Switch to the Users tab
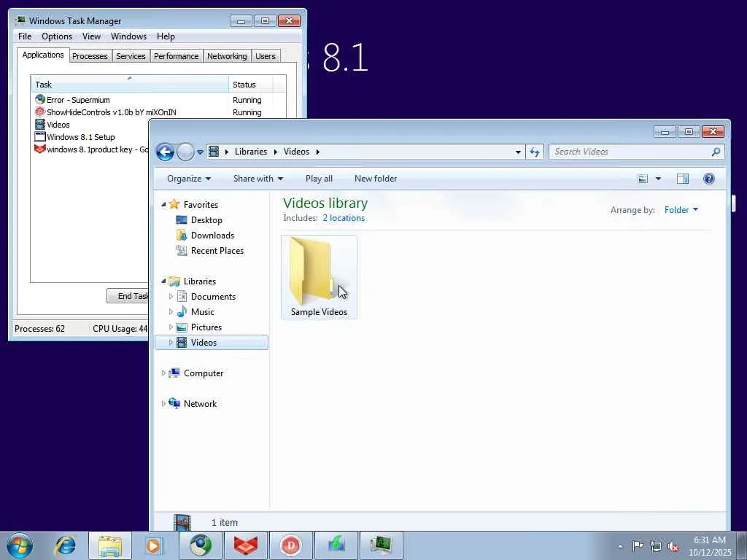747x560 pixels. [266, 56]
